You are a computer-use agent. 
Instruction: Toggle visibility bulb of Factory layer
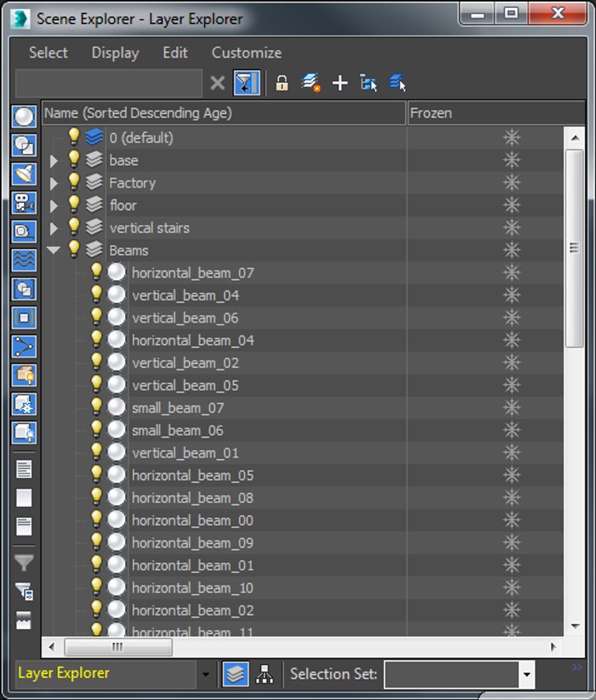tap(74, 181)
